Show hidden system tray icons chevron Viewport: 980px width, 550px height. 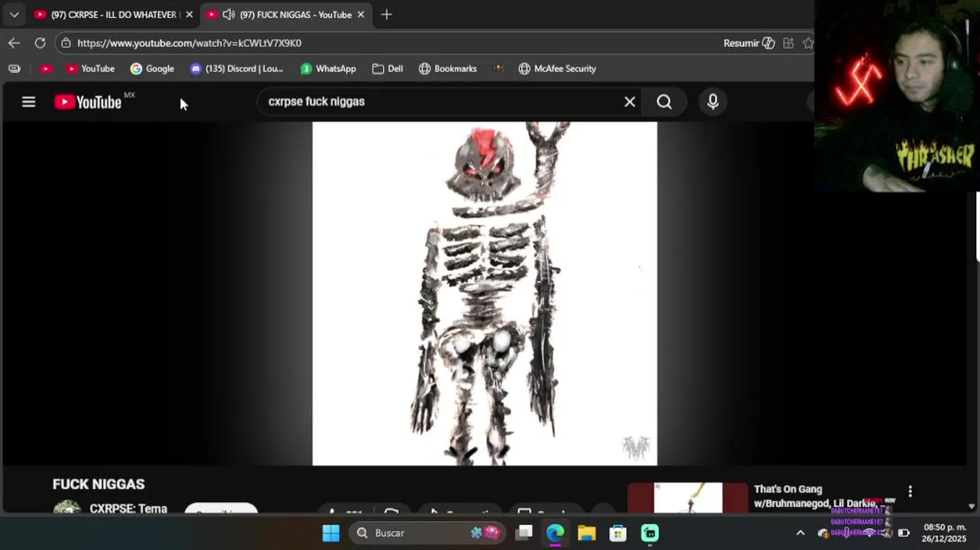(x=800, y=533)
